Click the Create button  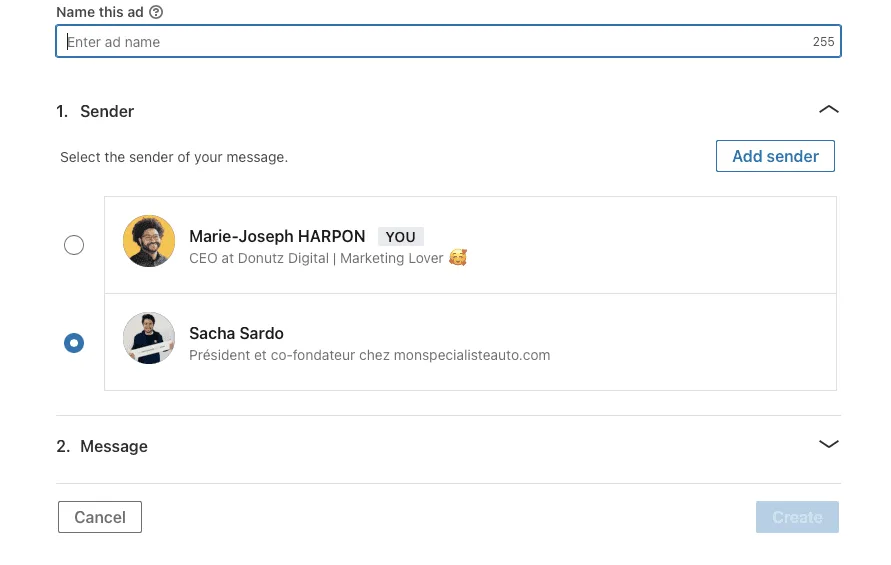point(797,517)
